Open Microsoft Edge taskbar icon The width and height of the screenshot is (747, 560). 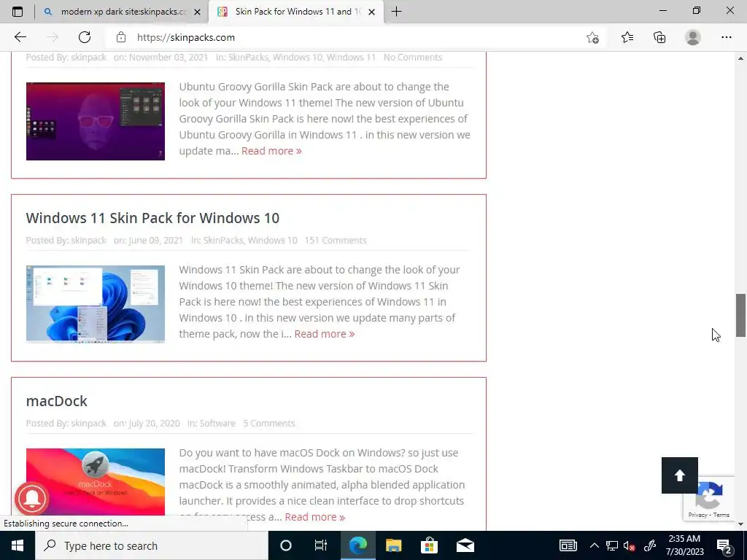(357, 545)
